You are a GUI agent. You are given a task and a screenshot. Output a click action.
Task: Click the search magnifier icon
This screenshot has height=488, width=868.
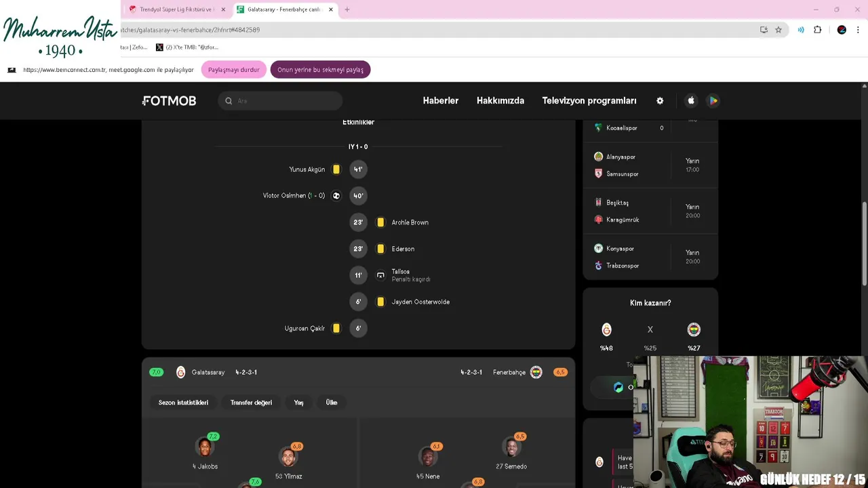(x=229, y=101)
